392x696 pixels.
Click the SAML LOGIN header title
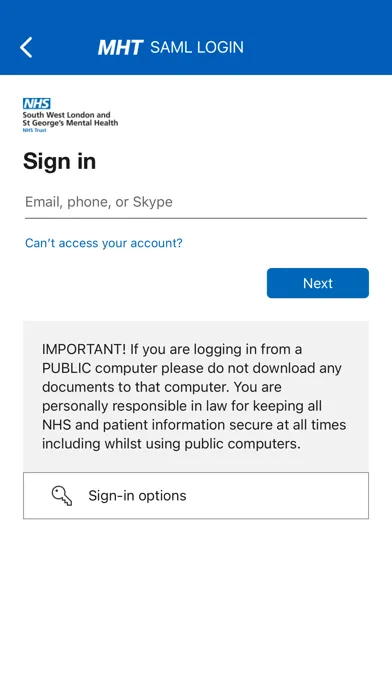click(x=197, y=47)
